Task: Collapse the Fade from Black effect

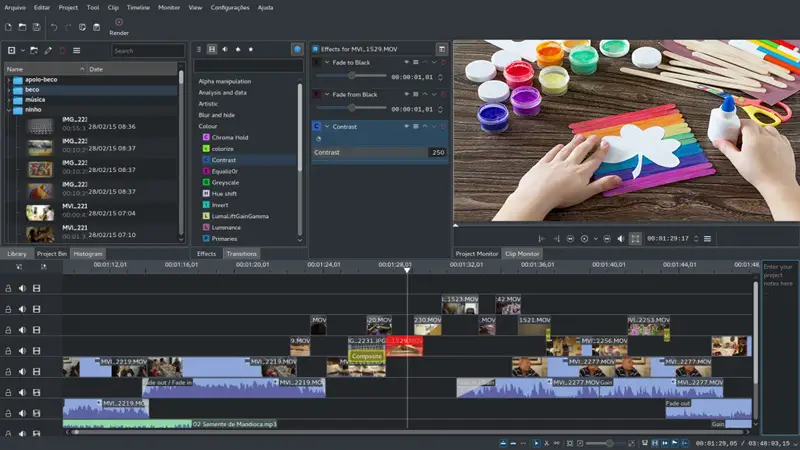Action: [x=326, y=94]
